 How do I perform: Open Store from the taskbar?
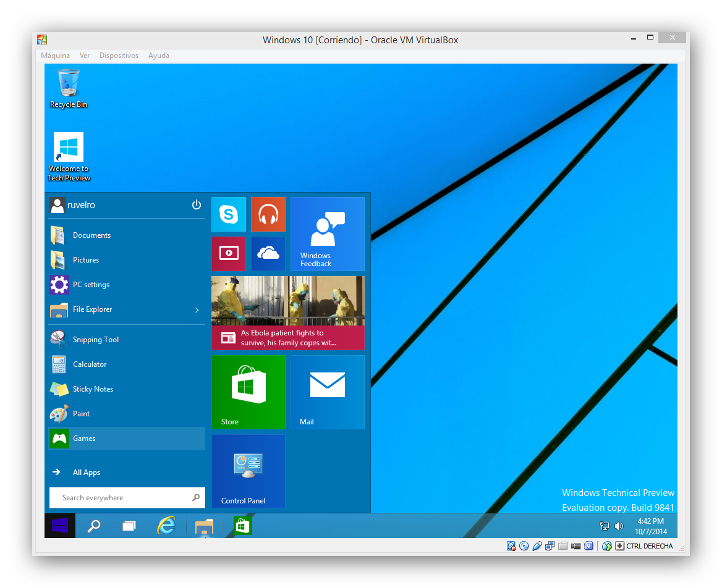tap(242, 526)
